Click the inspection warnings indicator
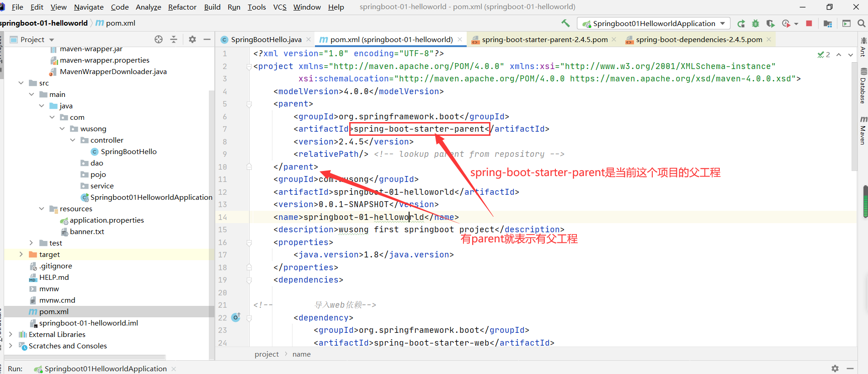Image resolution: width=868 pixels, height=374 pixels. pos(824,54)
